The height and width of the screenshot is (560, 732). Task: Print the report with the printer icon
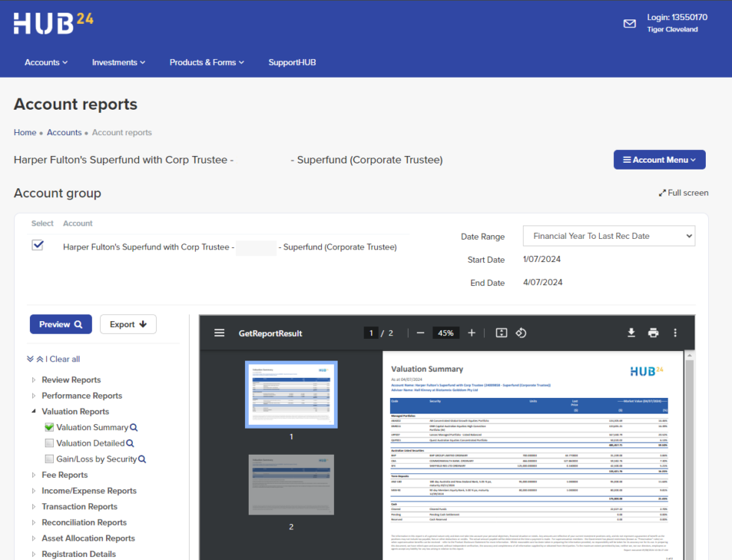pyautogui.click(x=654, y=333)
